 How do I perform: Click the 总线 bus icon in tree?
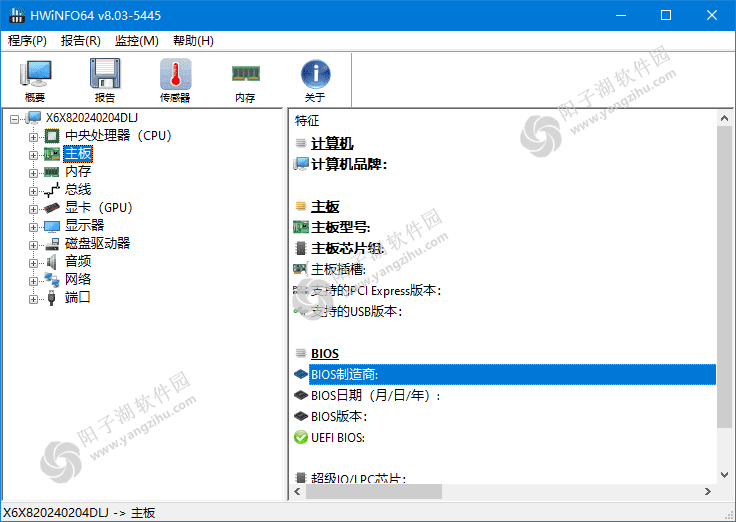(52, 190)
